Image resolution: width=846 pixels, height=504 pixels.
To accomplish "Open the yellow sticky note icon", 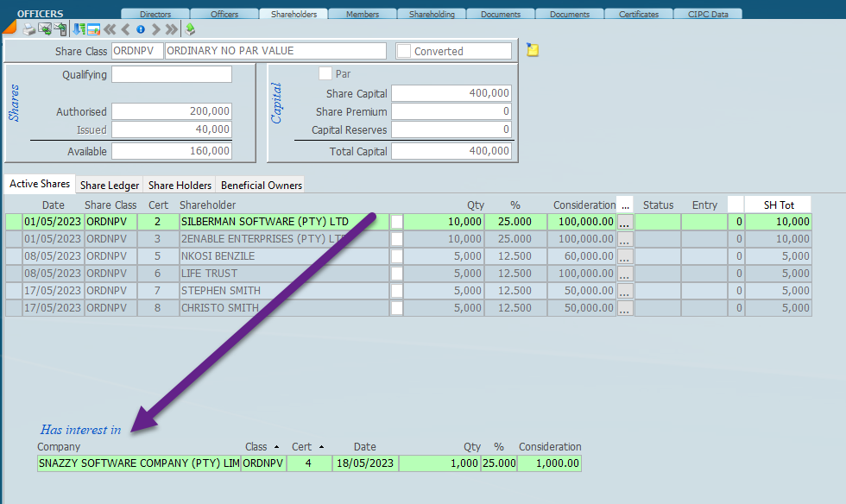I will click(x=533, y=50).
